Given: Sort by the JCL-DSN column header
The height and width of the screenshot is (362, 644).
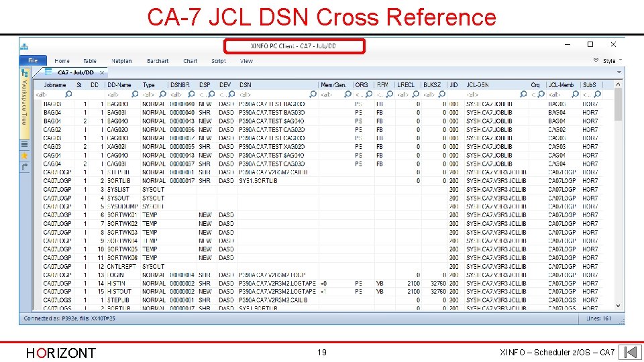Looking at the screenshot, I should tap(477, 85).
